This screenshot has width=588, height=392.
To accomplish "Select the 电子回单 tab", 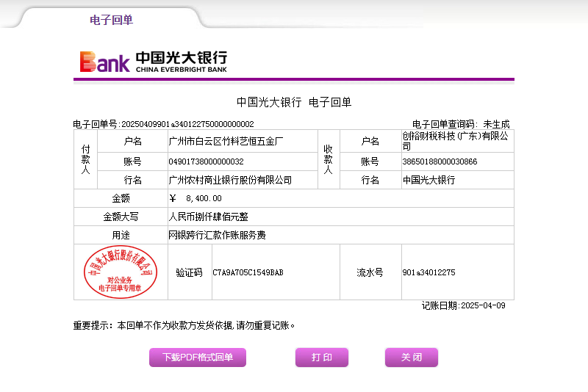I will pos(112,20).
